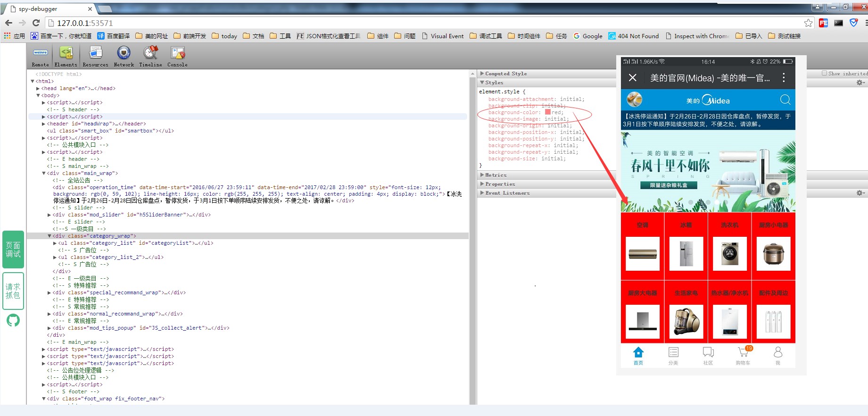Reload the page with the refresh button
This screenshot has width=868, height=416.
coord(36,23)
